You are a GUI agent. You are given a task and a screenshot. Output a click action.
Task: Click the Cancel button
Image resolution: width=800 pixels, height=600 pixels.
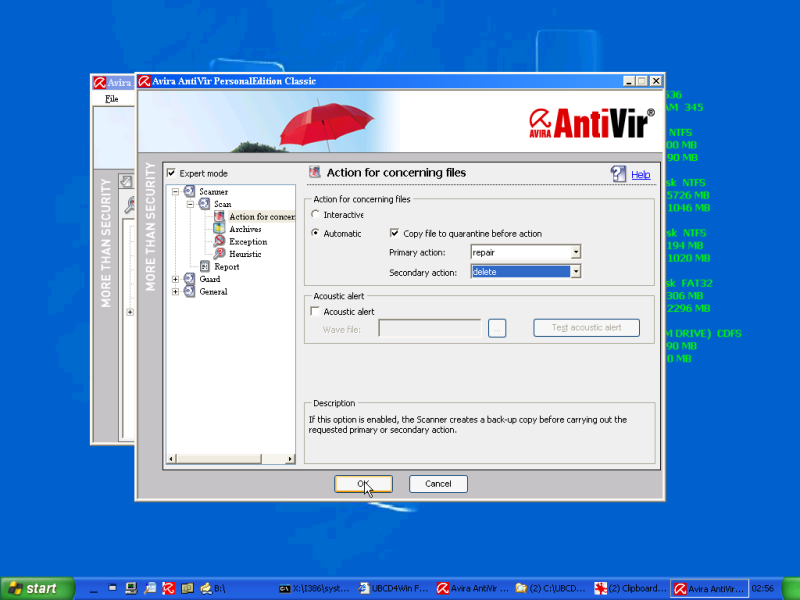438,484
